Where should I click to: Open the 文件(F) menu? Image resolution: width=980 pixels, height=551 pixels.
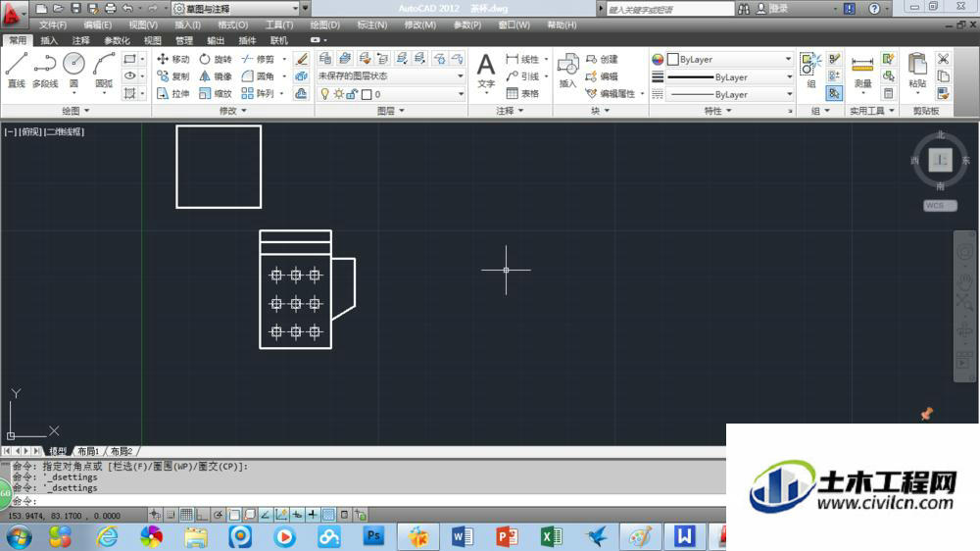[53, 25]
